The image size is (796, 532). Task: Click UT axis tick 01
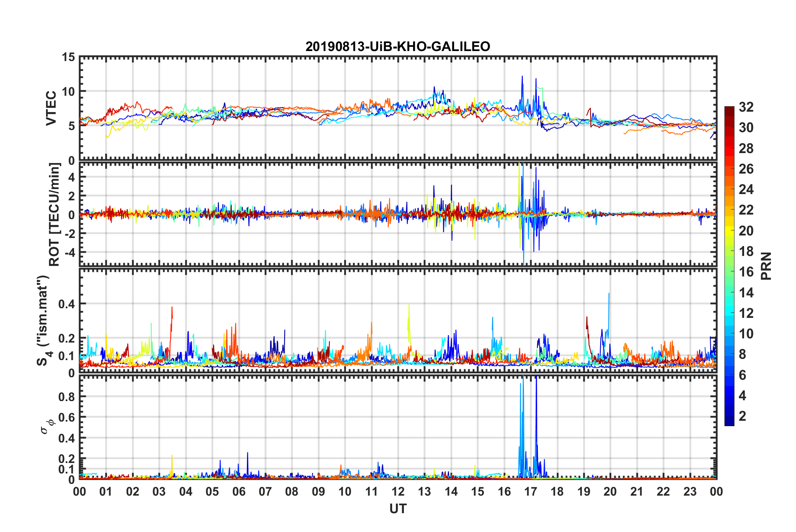(106, 491)
